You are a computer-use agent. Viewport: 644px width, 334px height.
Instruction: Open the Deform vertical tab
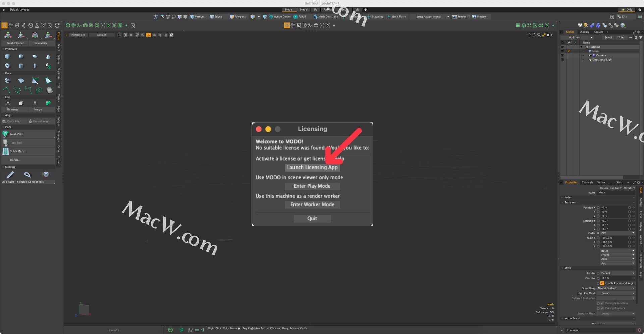[x=59, y=59]
